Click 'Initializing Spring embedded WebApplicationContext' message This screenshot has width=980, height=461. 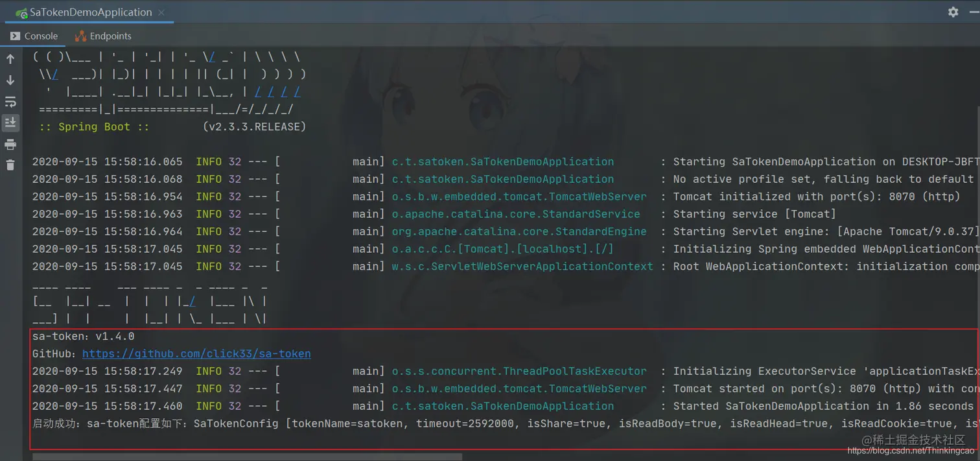point(826,249)
